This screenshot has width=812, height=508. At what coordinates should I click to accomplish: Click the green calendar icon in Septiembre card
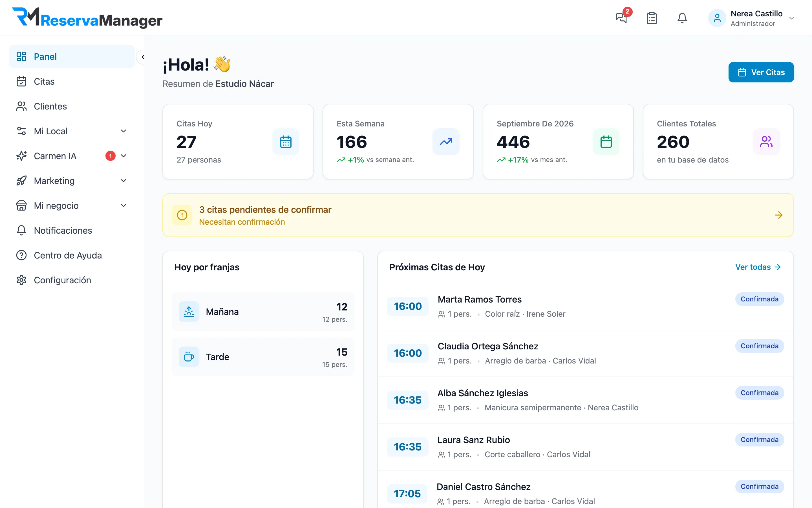pyautogui.click(x=606, y=141)
